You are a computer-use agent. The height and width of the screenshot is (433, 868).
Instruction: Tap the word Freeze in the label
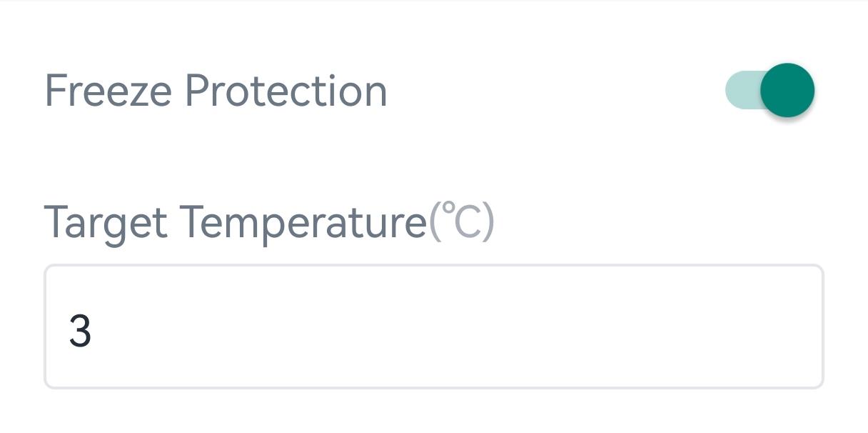pyautogui.click(x=108, y=91)
